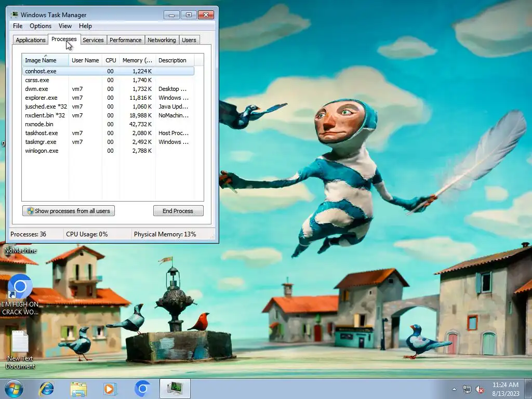
Task: Switch to the Networking tab
Action: point(162,40)
